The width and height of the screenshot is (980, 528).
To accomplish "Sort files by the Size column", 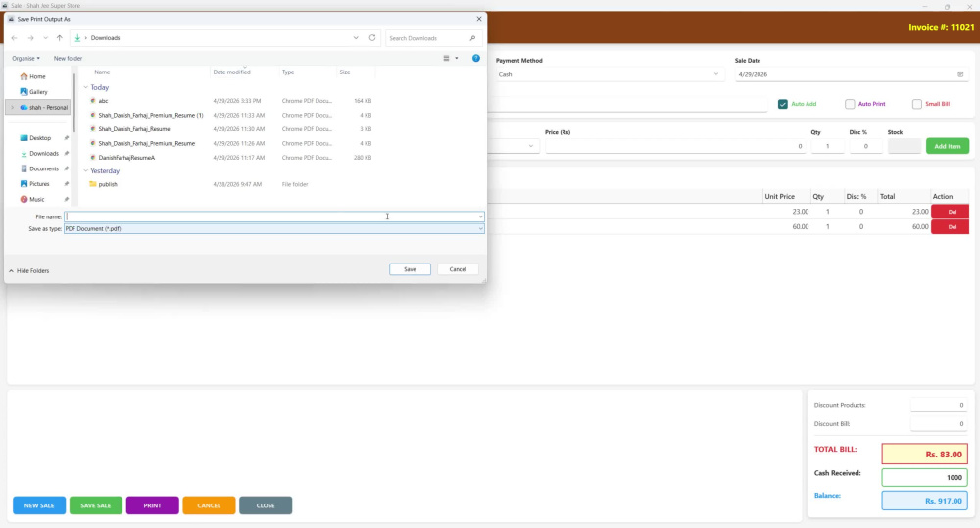I will [x=344, y=72].
